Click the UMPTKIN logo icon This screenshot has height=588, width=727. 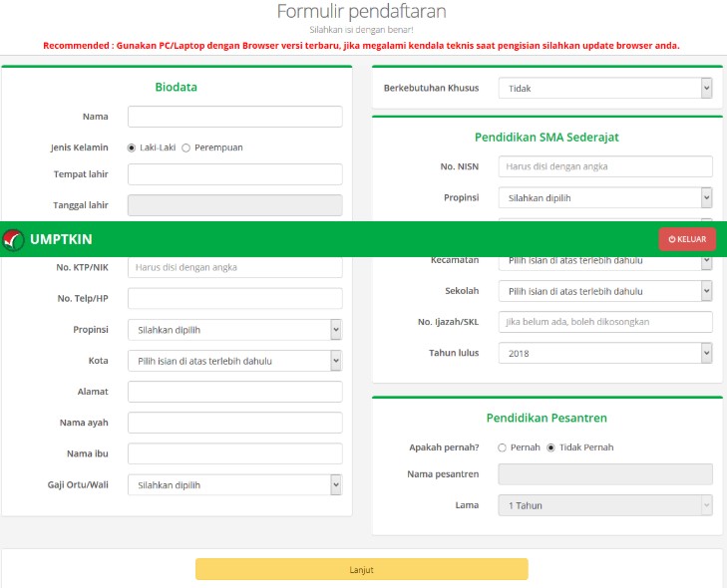[x=13, y=239]
